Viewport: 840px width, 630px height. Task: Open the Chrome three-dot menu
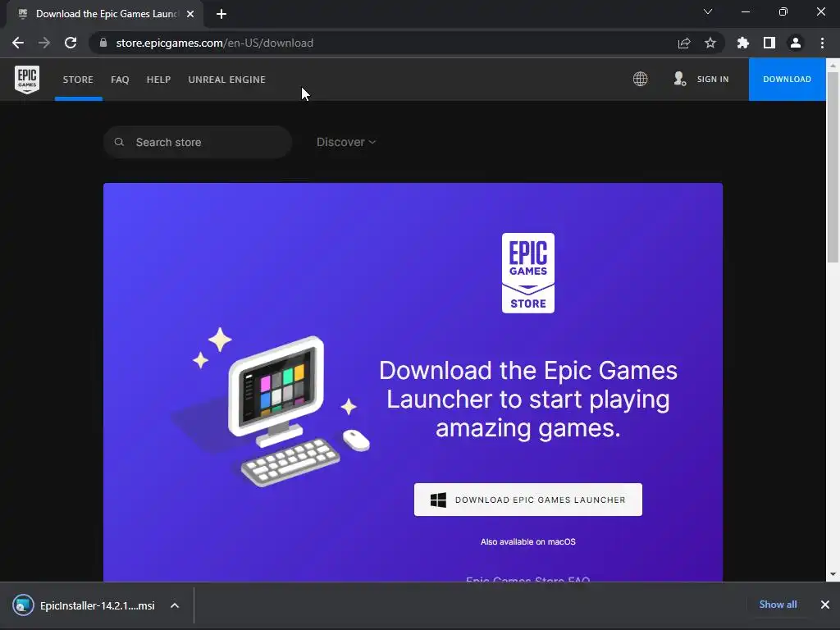point(822,43)
